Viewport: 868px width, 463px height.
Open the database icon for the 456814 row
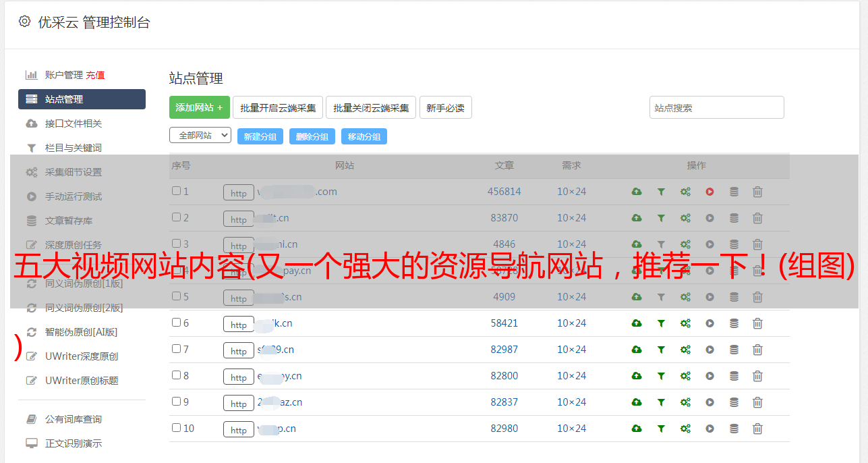pos(734,192)
